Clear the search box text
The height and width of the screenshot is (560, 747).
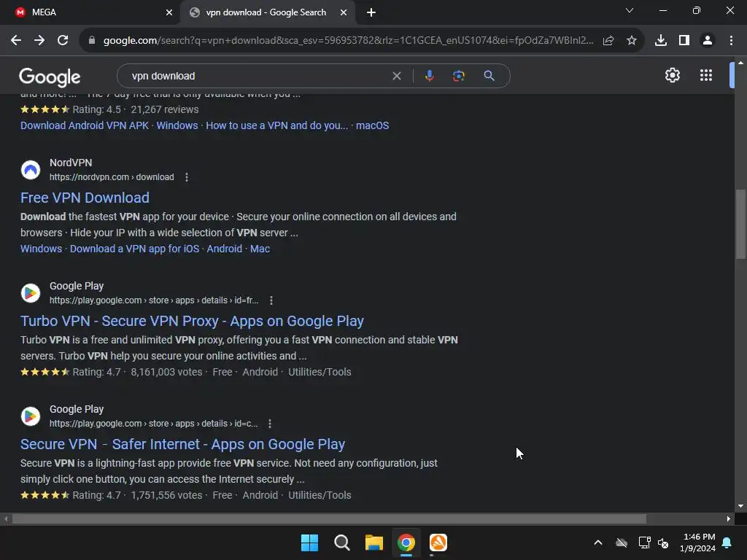pos(396,76)
